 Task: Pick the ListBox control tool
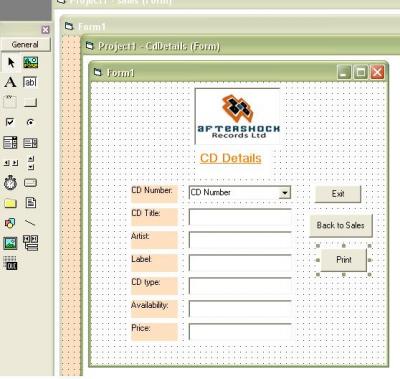point(30,143)
